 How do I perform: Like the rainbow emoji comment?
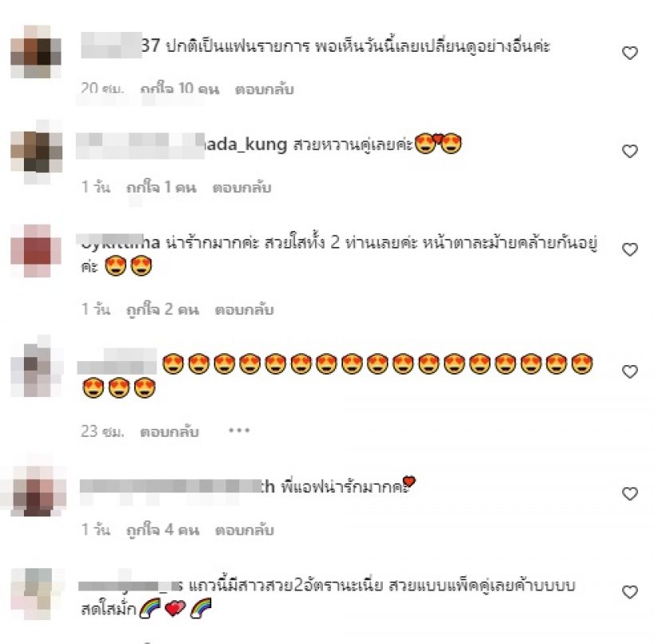pos(630,592)
